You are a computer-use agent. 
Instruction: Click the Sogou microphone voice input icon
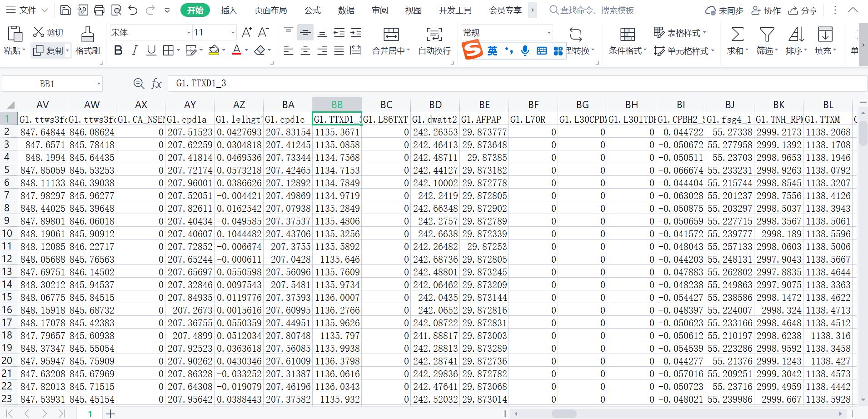coord(525,50)
